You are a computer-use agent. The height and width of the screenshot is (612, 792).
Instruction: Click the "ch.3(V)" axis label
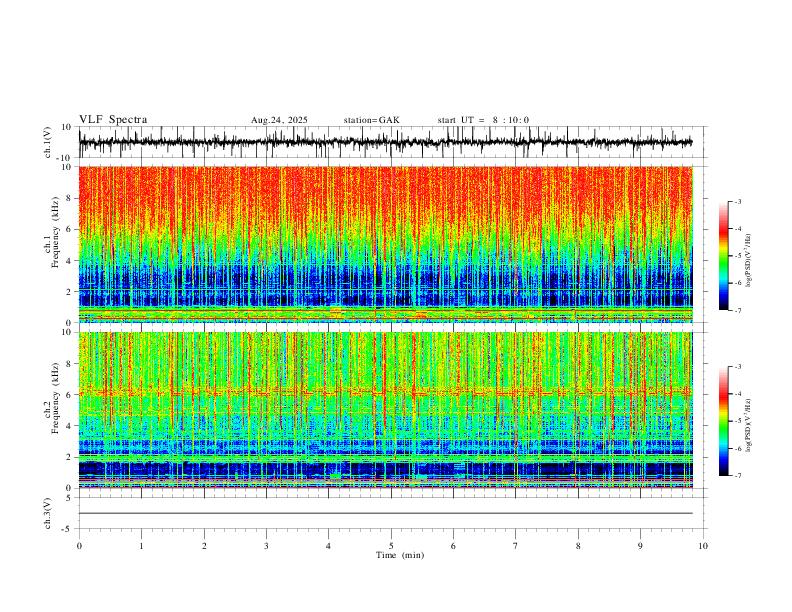[47, 513]
